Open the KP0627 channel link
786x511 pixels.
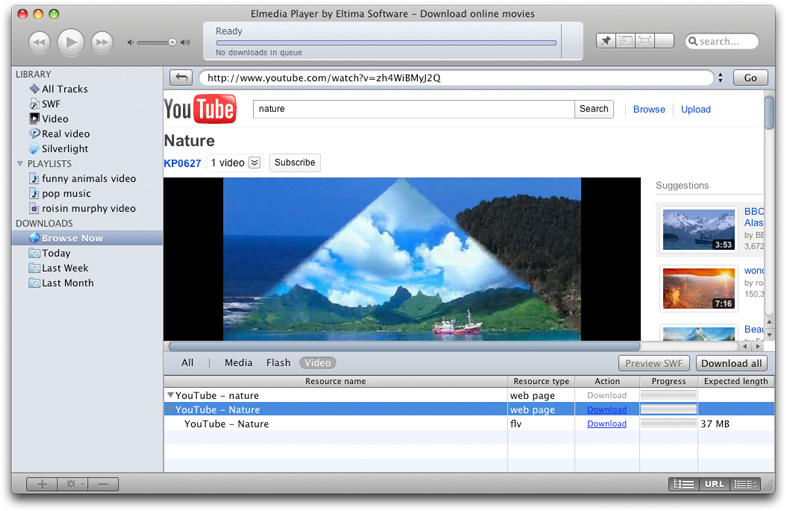click(x=182, y=163)
